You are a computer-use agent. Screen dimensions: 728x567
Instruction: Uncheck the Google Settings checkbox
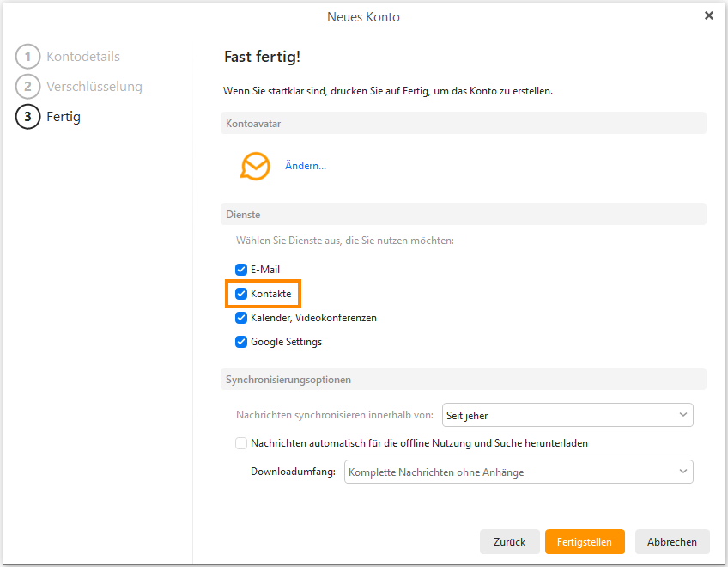point(241,342)
